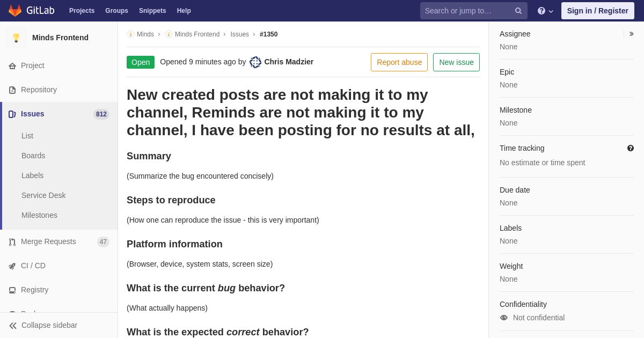
Task: Click the 47 merge requests badge
Action: tap(103, 242)
